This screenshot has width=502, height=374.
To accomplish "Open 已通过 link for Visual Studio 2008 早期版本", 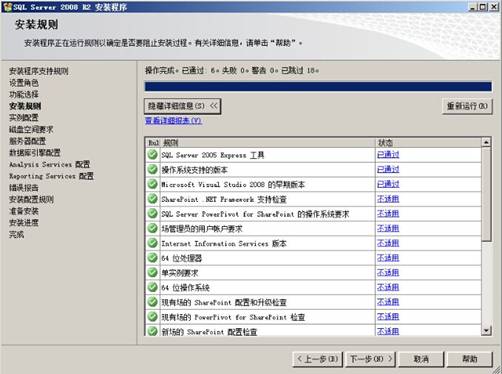I will pyautogui.click(x=388, y=184).
